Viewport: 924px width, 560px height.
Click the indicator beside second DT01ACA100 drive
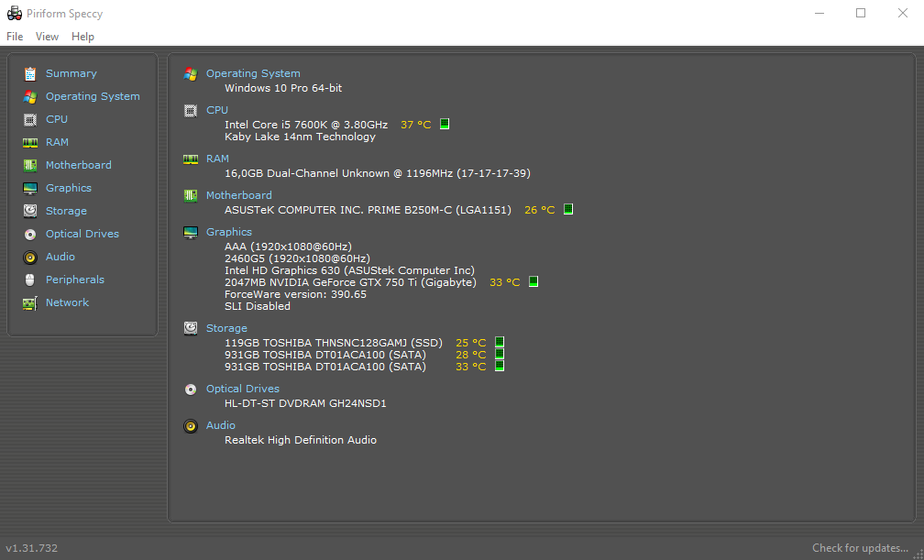point(500,366)
